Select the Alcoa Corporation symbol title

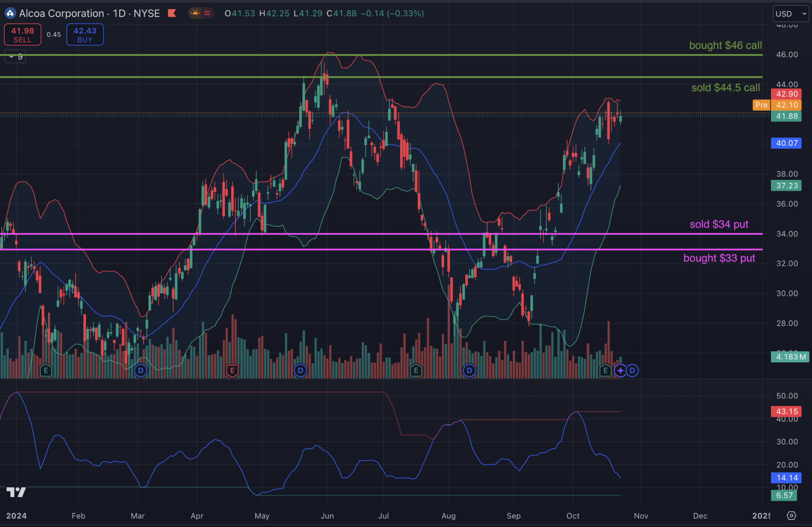pos(61,14)
